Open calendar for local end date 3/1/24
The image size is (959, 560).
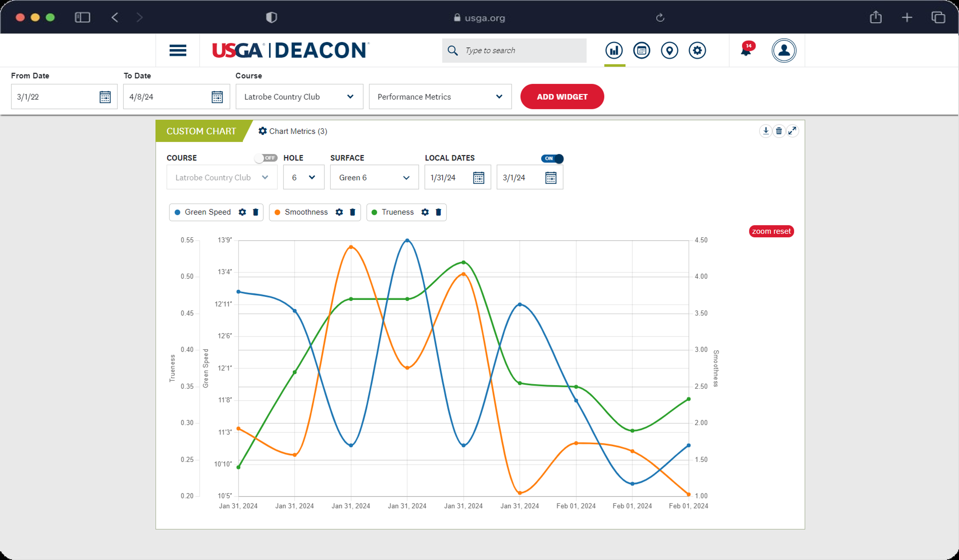551,178
